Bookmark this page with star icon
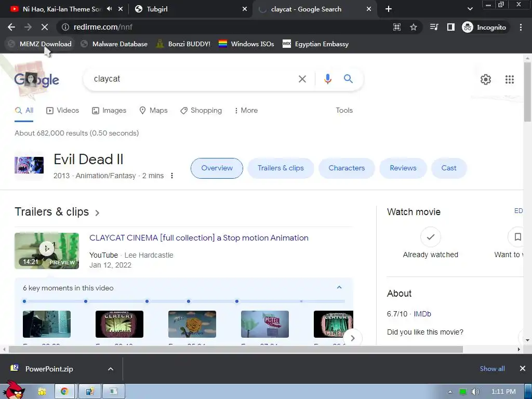 coord(413,27)
